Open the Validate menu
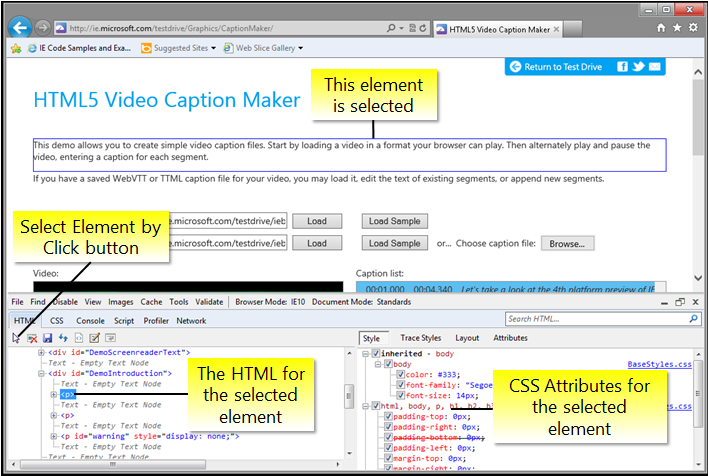The image size is (708, 476). tap(209, 302)
